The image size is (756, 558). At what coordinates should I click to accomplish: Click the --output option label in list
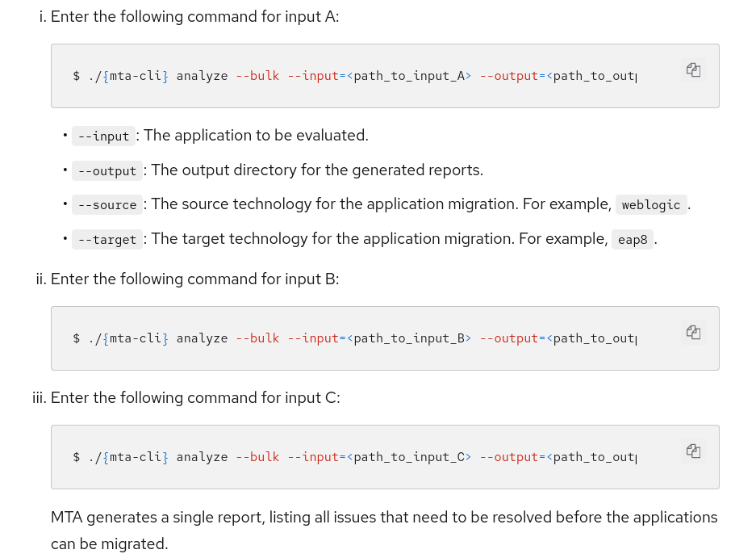pyautogui.click(x=107, y=171)
